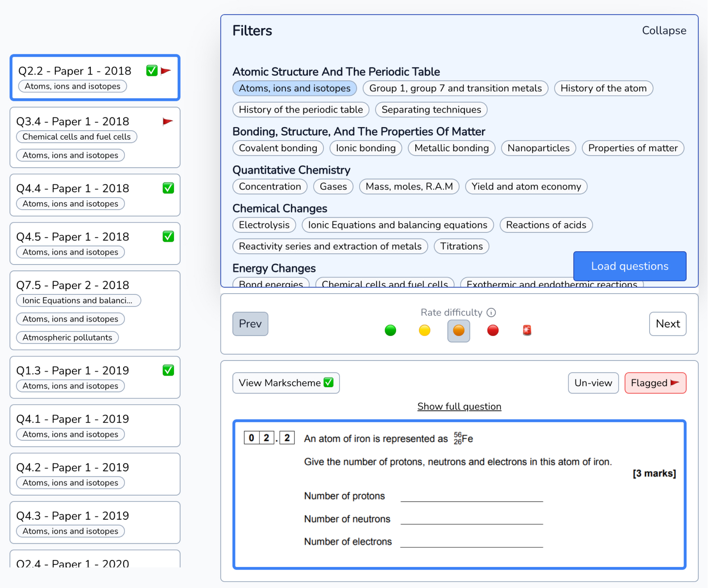Enable the Electrolysis filter
708x588 pixels.
click(264, 225)
